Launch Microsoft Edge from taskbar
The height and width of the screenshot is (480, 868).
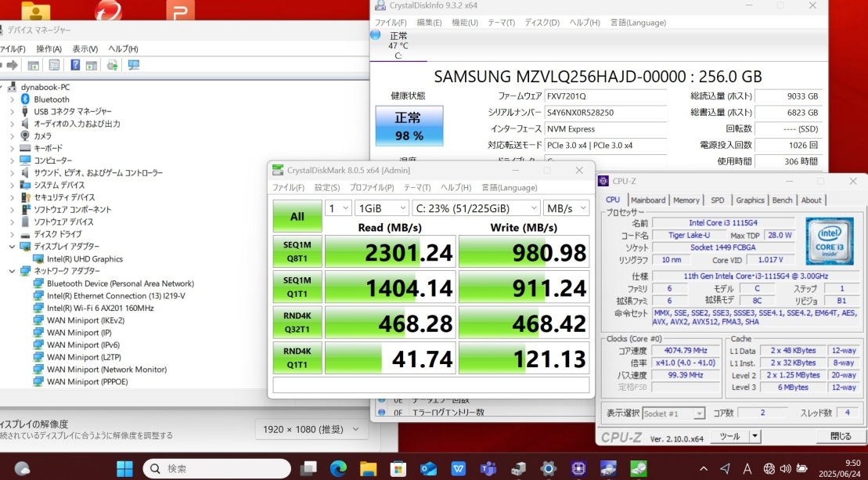[338, 468]
